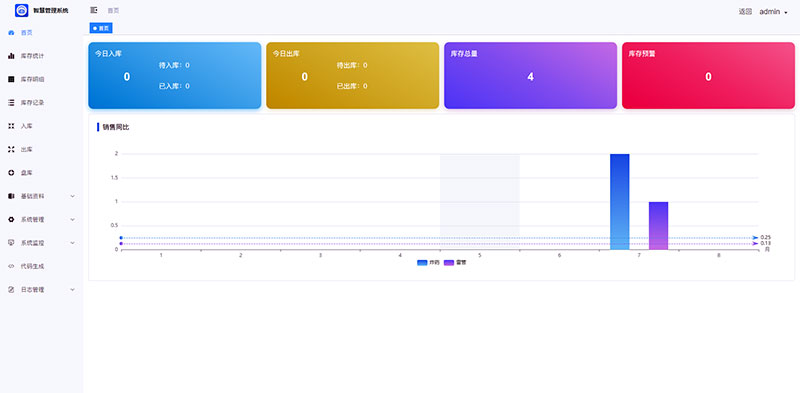The width and height of the screenshot is (800, 393).
Task: Open 入库 via its four-square icon
Action: coord(11,126)
